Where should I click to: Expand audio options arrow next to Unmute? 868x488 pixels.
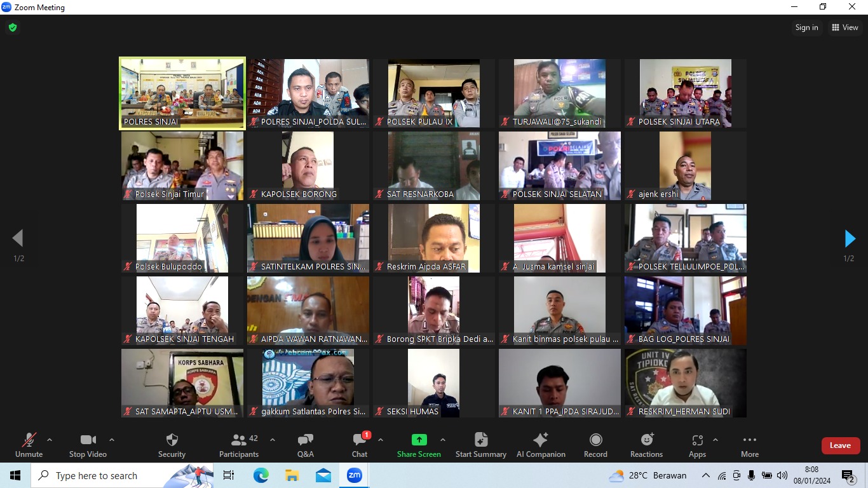coord(50,440)
